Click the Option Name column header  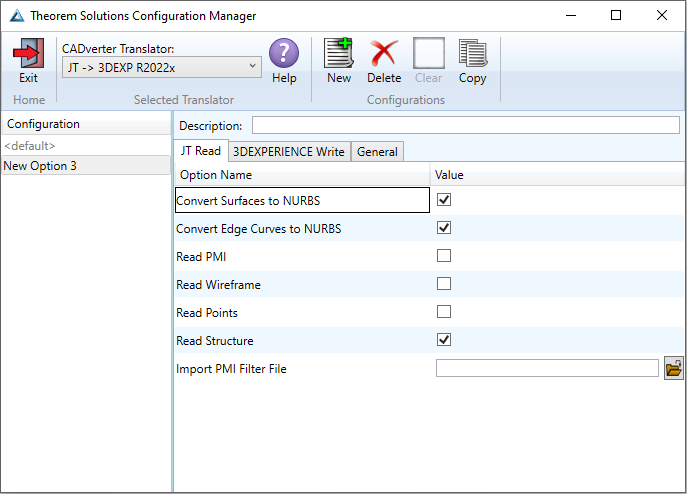point(302,175)
